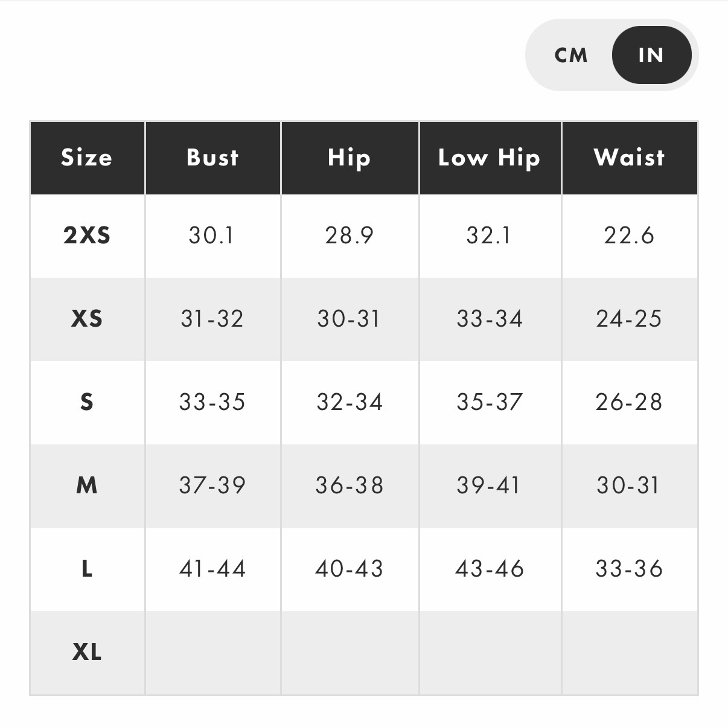Click the L waist value 33-36
728x727 pixels.
(629, 569)
